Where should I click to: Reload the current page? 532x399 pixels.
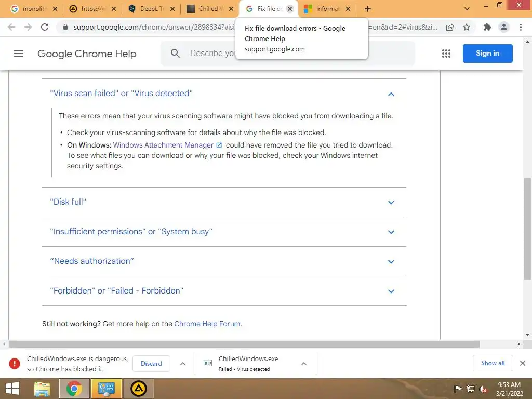click(x=45, y=27)
